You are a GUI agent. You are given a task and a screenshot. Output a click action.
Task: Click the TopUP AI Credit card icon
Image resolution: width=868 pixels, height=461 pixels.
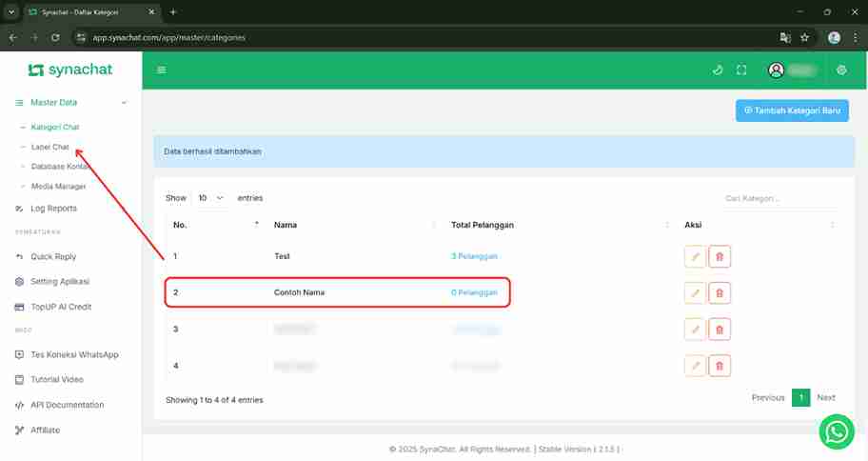pyautogui.click(x=19, y=307)
